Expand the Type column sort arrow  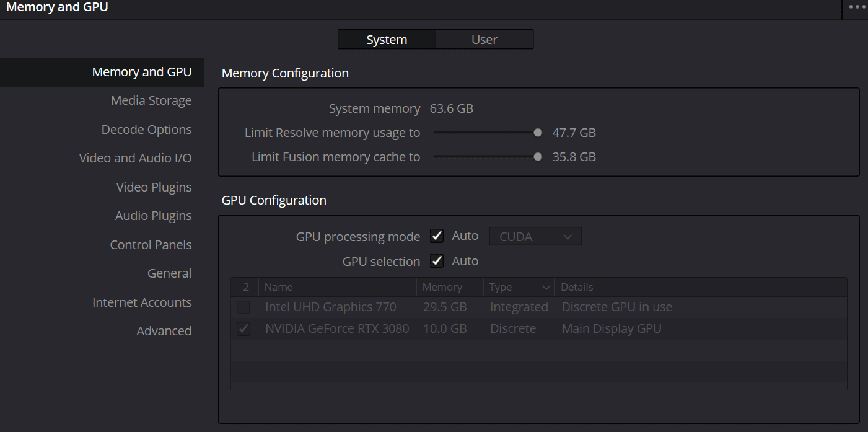(x=546, y=288)
